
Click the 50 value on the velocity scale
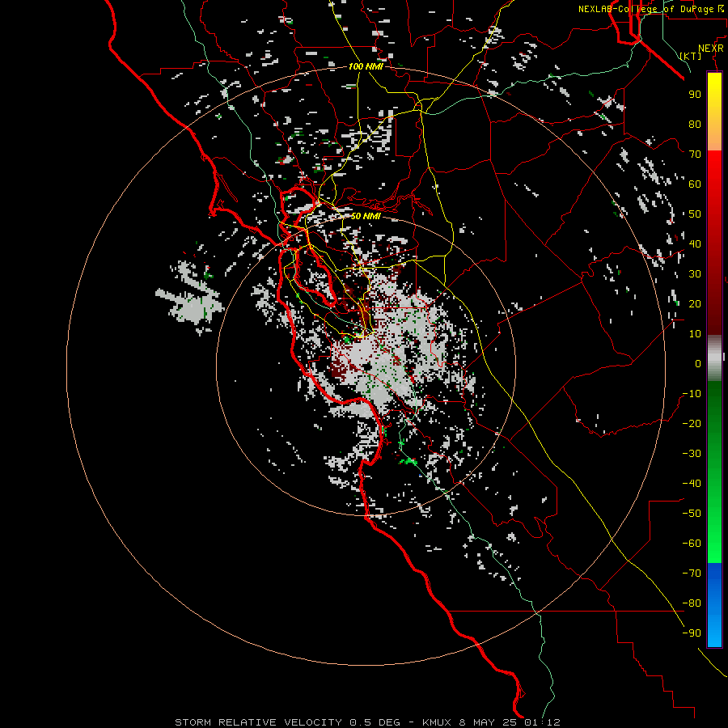click(x=695, y=214)
